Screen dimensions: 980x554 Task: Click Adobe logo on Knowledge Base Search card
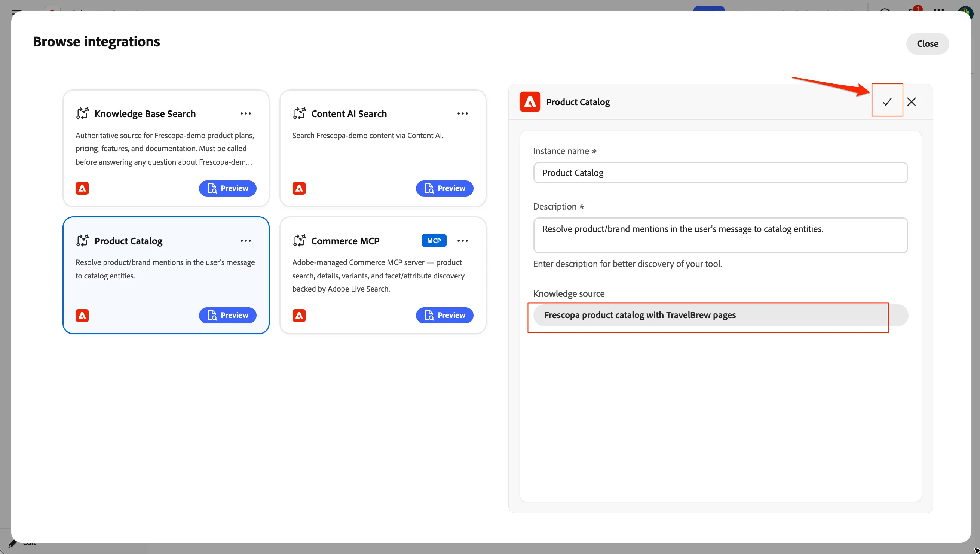click(82, 189)
